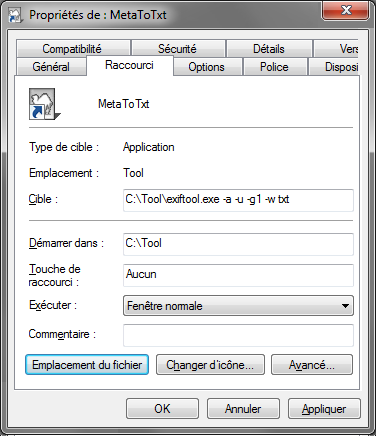The image size is (376, 436).
Task: Open the Sécurité tab
Action: click(177, 49)
